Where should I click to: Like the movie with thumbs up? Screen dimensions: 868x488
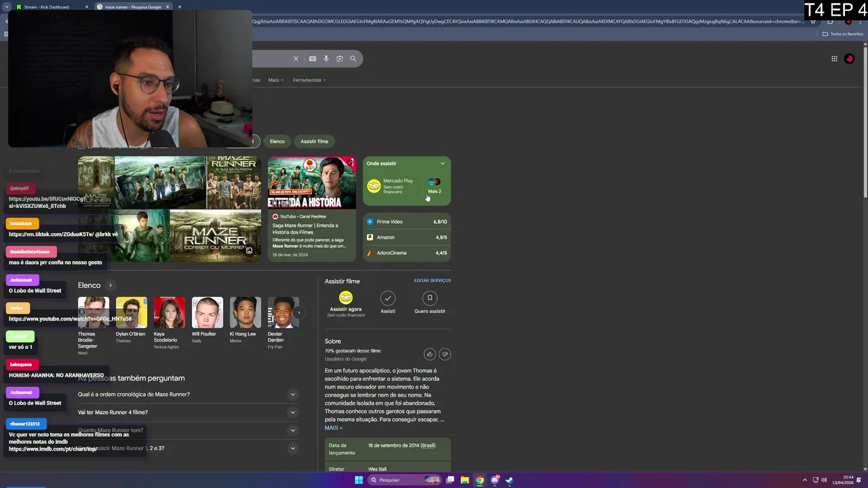[429, 354]
